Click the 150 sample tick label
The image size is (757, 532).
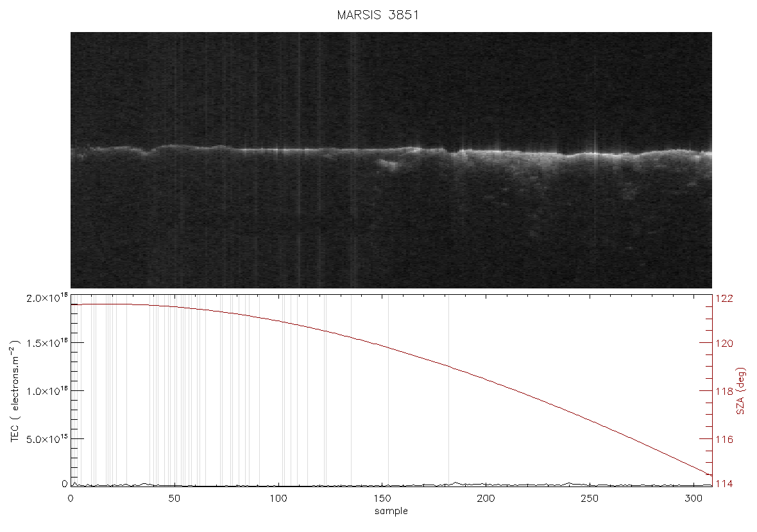(x=382, y=498)
